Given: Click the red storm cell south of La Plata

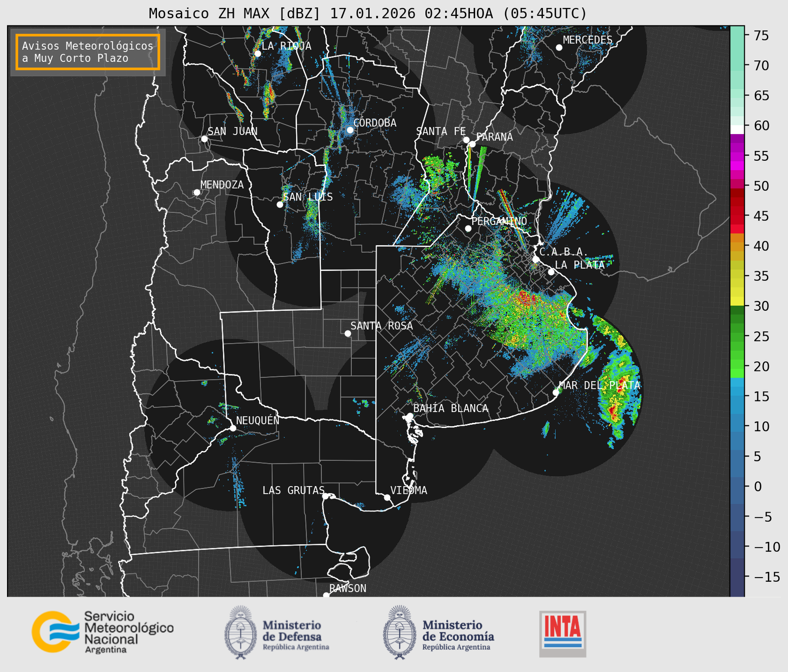Looking at the screenshot, I should [x=527, y=297].
